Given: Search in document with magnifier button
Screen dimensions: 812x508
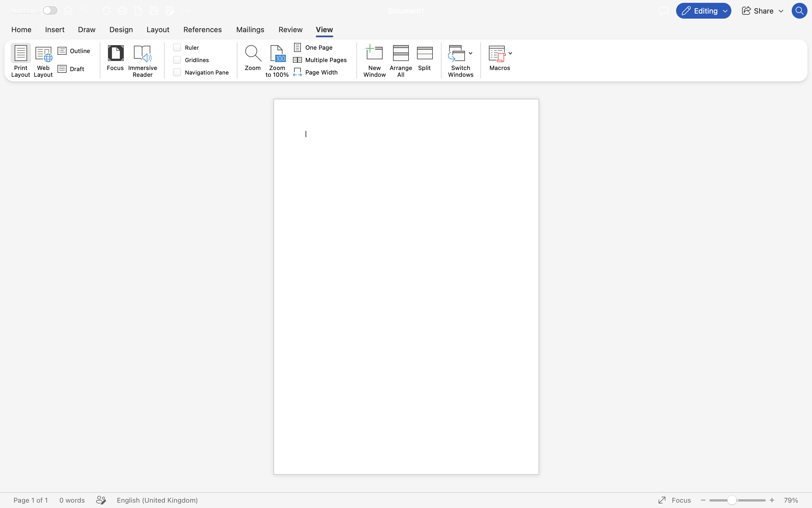Looking at the screenshot, I should click(x=799, y=11).
